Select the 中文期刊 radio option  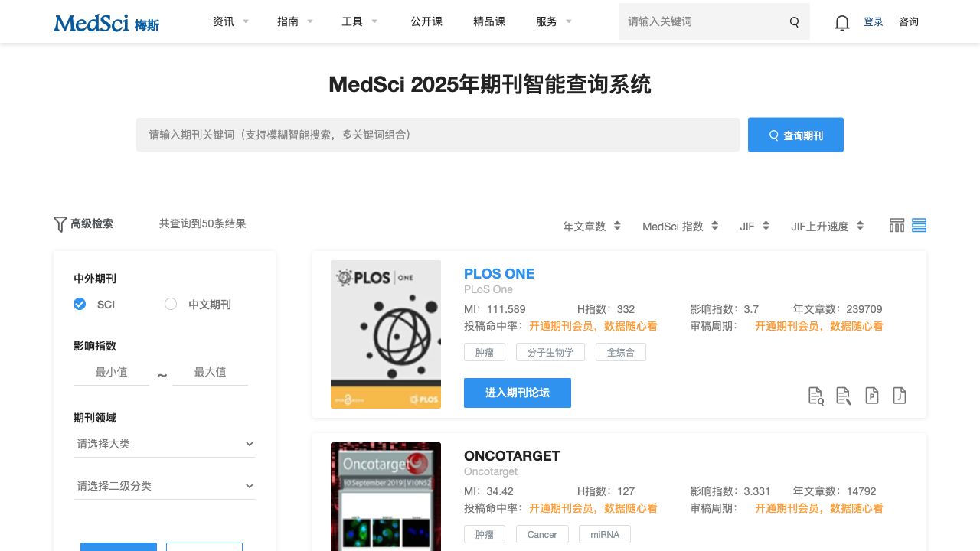point(171,304)
